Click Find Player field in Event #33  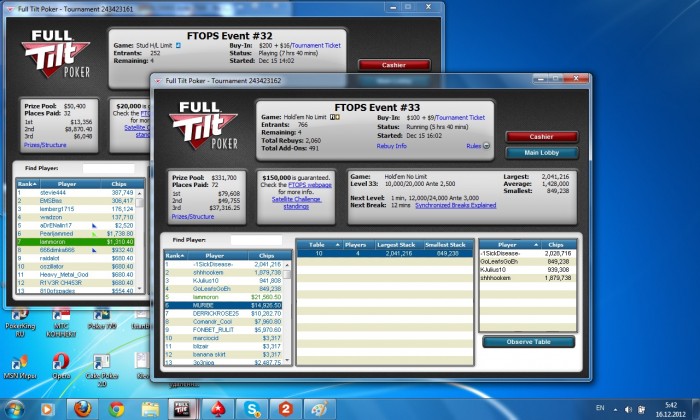click(256, 240)
